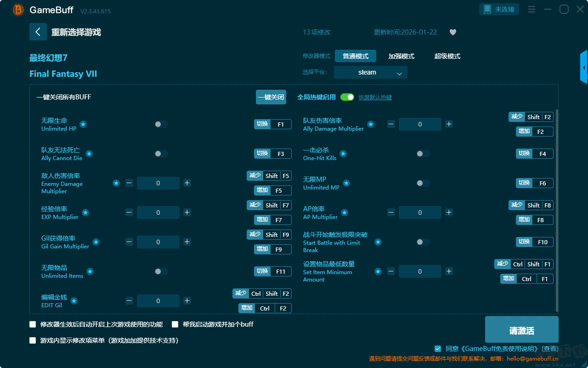Viewport: 588px width, 368px height.
Task: Click the heart favorite icon
Action: pos(453,32)
